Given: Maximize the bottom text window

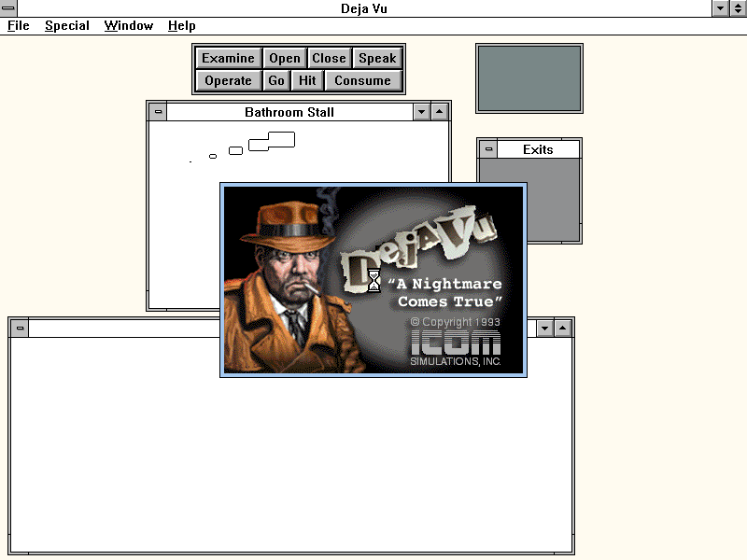Looking at the screenshot, I should point(563,329).
